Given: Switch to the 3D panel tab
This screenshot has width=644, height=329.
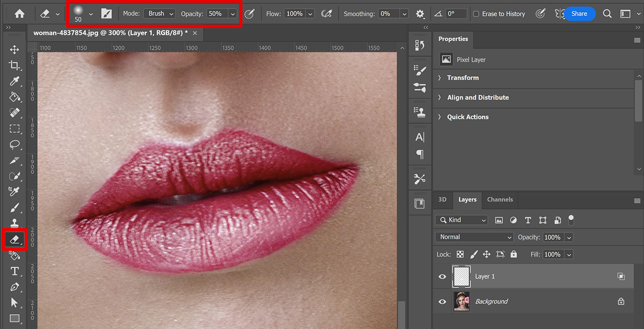Looking at the screenshot, I should (442, 200).
